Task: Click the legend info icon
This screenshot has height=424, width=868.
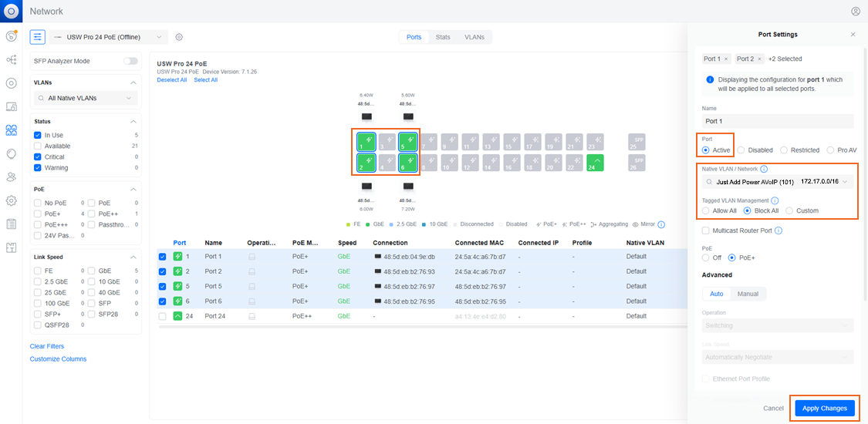Action: coord(661,224)
